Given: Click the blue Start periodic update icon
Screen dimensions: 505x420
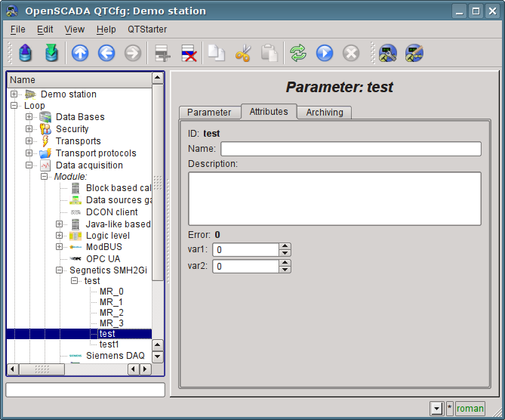Looking at the screenshot, I should [325, 53].
